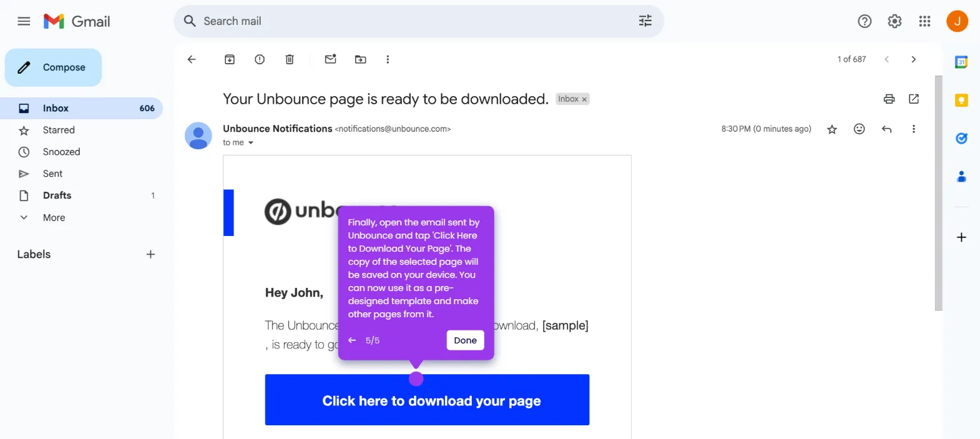Show details arrow next to 'to me'
This screenshot has width=980, height=439.
[251, 143]
